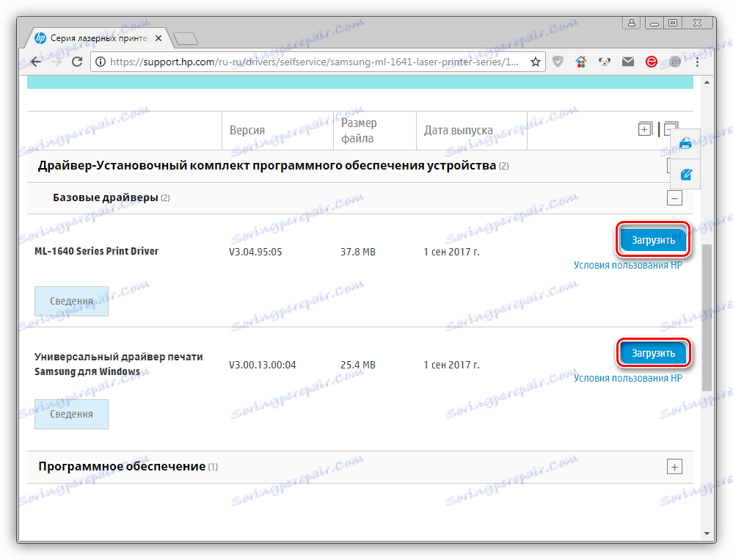The image size is (733, 560).
Task: Click the browser forward arrow
Action: [55, 62]
